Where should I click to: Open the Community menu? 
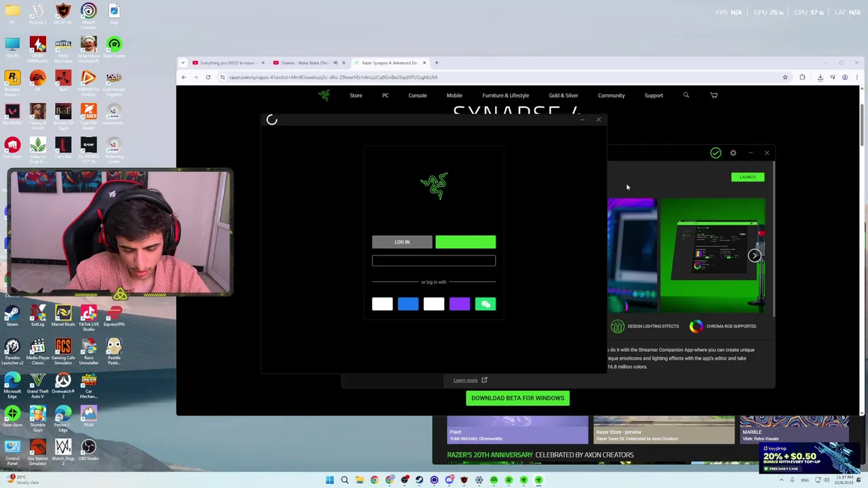(611, 96)
